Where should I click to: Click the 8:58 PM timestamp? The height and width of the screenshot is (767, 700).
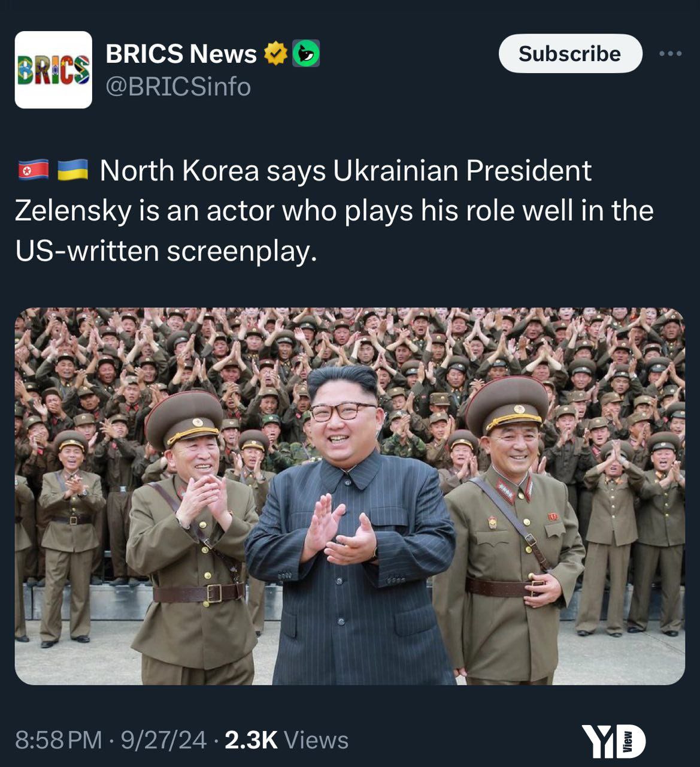[x=58, y=740]
